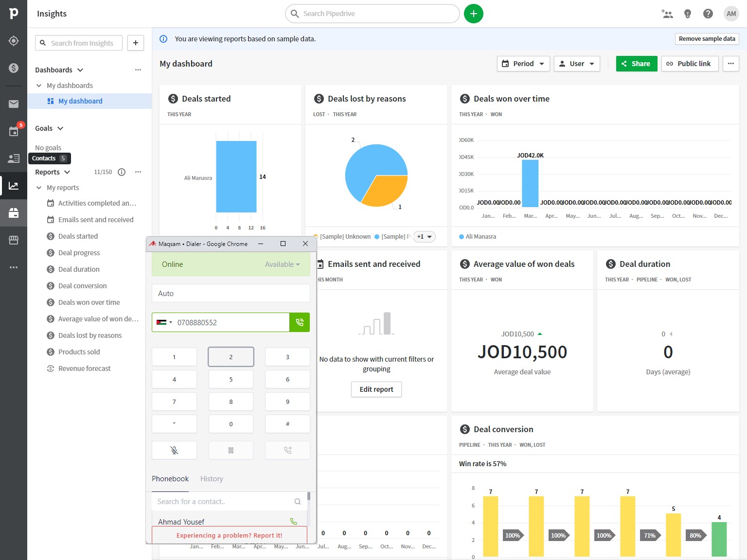The width and height of the screenshot is (747, 560).
Task: Open Activities calendar icon with badge
Action: tap(14, 131)
